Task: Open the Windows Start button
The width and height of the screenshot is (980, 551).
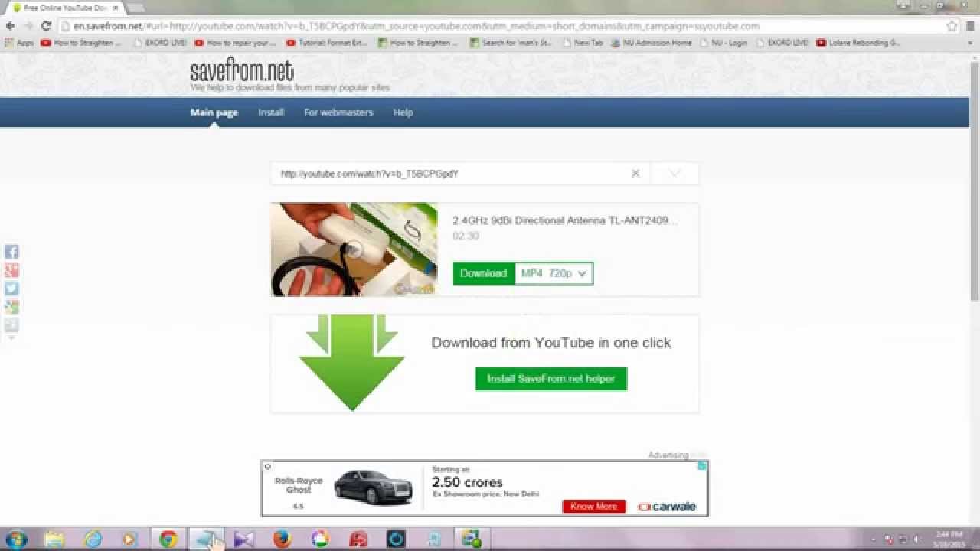Action: (x=16, y=539)
